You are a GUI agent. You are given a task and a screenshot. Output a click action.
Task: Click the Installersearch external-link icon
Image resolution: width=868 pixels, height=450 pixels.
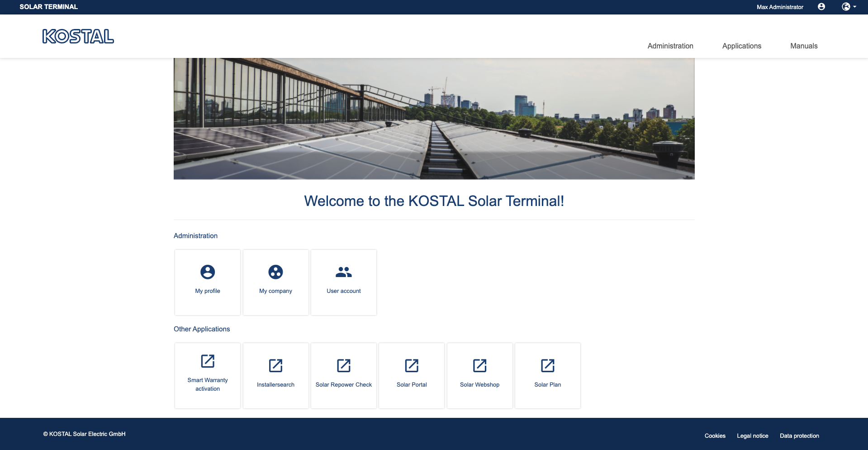[275, 365]
